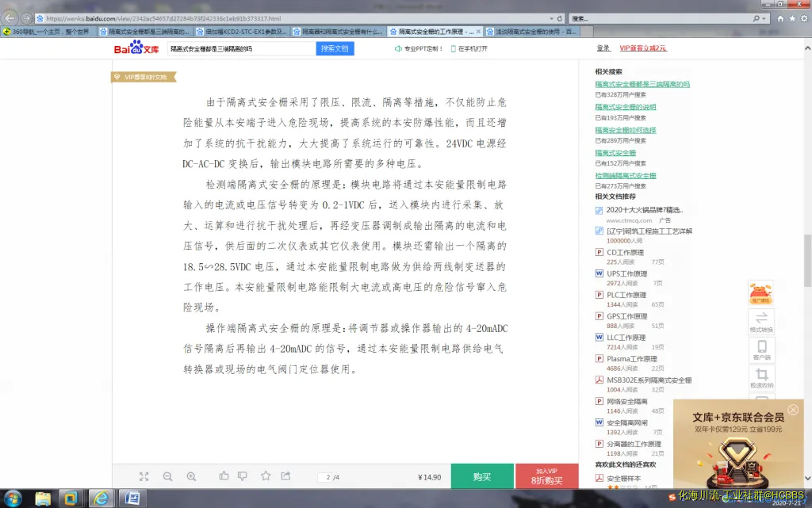Open the MSB302E系列隔离式安全栅 document

coord(649,380)
